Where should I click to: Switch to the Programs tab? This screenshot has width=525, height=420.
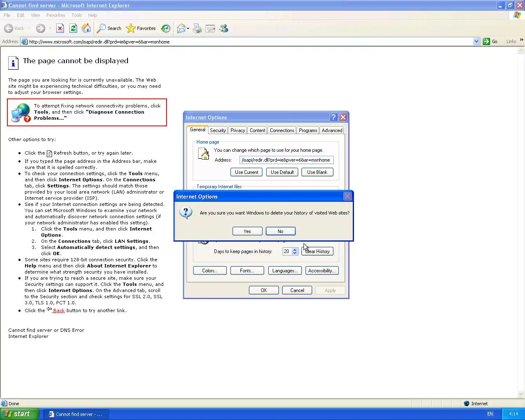(308, 130)
